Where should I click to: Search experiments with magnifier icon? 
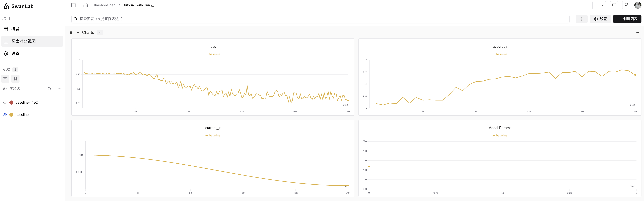click(49, 89)
